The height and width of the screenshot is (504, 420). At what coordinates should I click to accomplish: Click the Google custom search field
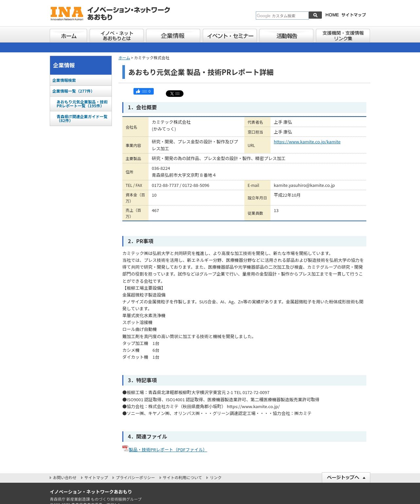(x=282, y=15)
